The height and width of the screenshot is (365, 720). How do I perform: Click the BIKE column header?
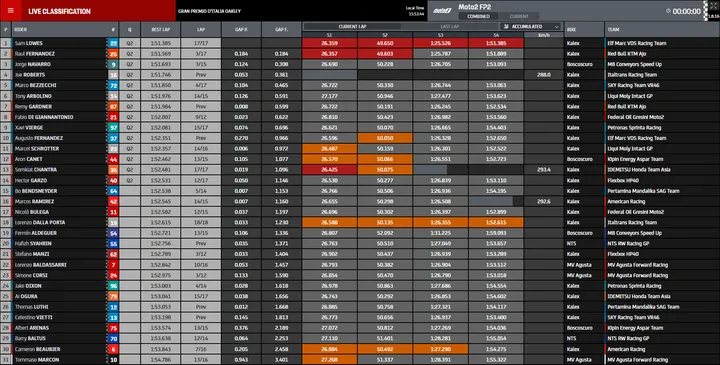571,29
